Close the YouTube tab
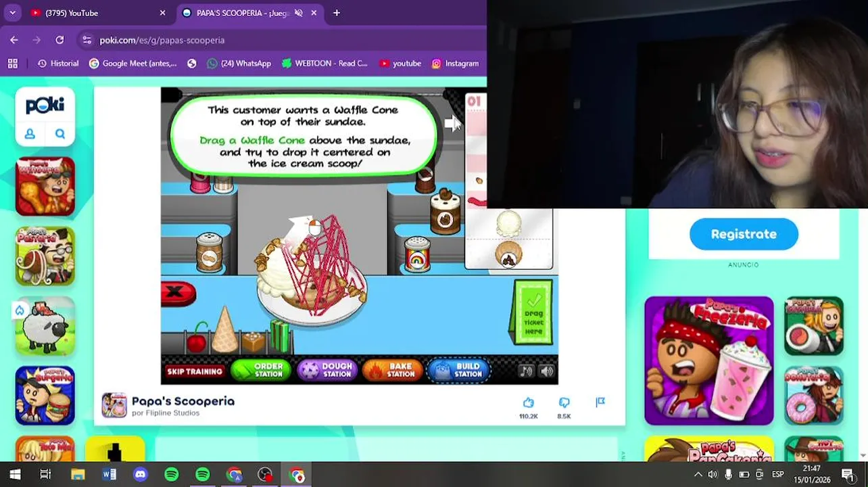The width and height of the screenshot is (868, 487). tap(162, 13)
